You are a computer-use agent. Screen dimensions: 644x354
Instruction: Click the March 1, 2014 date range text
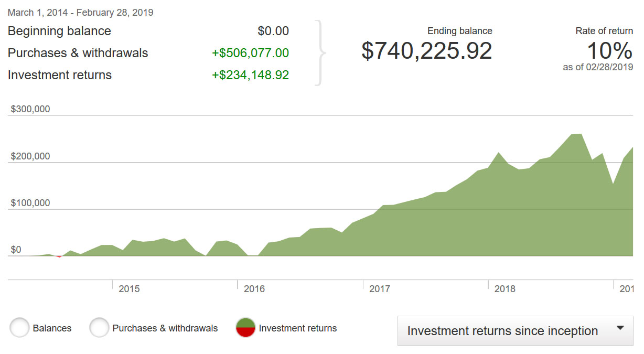tap(80, 13)
